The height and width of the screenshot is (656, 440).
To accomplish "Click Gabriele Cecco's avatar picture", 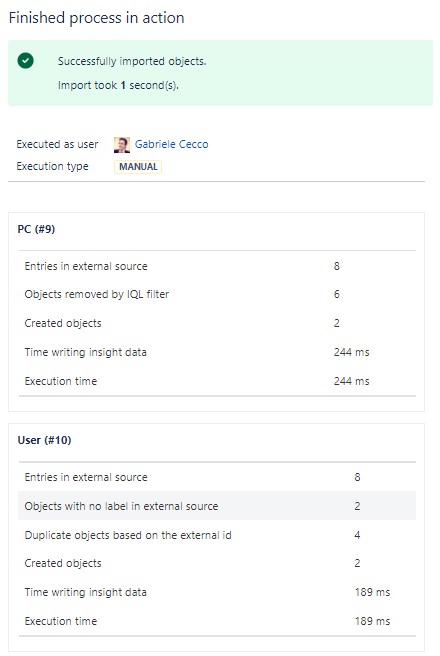I will [x=122, y=145].
